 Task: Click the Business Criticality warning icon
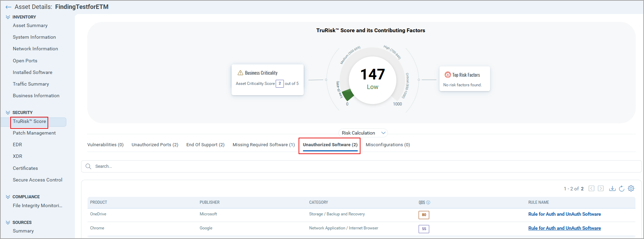coord(240,73)
